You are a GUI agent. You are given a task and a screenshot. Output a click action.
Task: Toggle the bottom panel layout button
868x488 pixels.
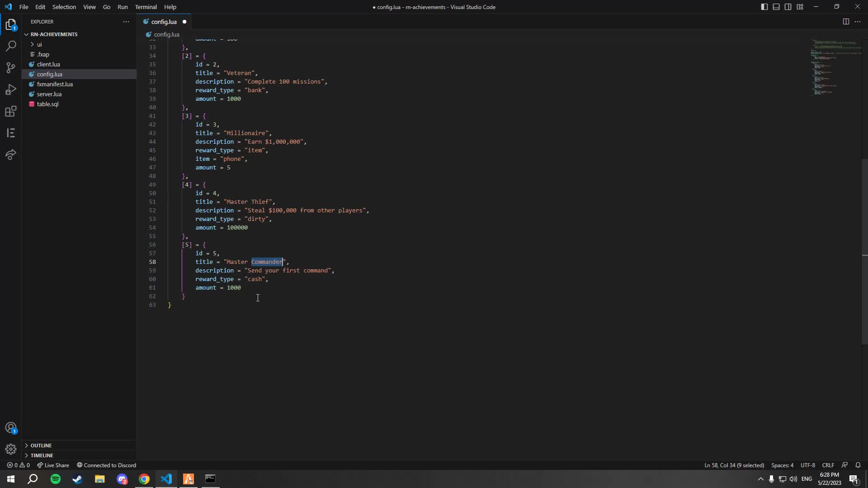coord(776,7)
